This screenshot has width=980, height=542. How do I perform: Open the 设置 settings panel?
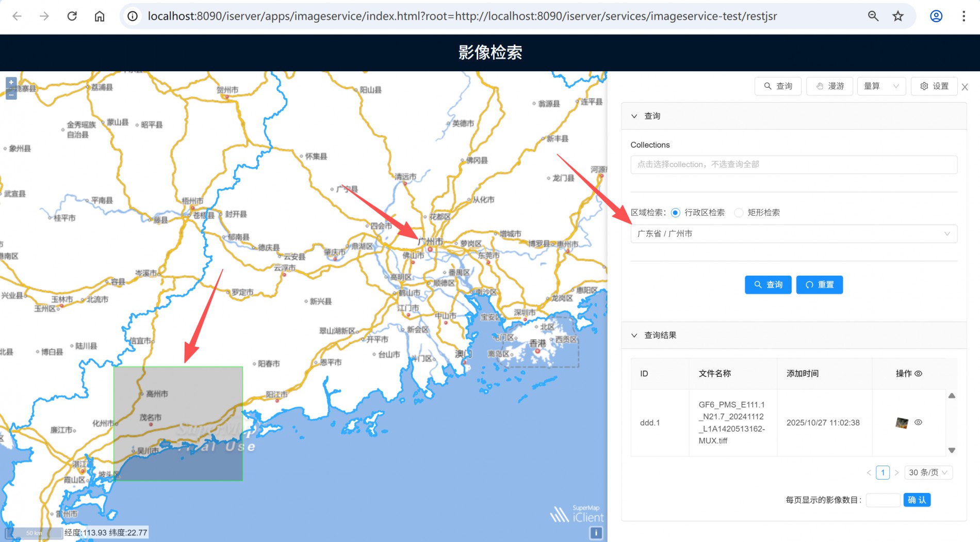click(x=934, y=86)
